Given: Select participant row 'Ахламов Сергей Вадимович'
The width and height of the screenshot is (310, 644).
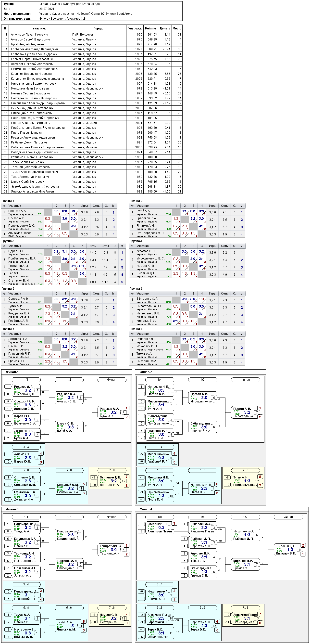Looking at the screenshot, I should tap(92, 39).
